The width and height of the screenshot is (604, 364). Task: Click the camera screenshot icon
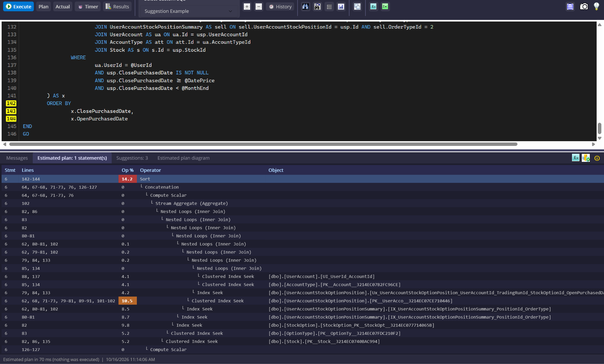tap(584, 7)
